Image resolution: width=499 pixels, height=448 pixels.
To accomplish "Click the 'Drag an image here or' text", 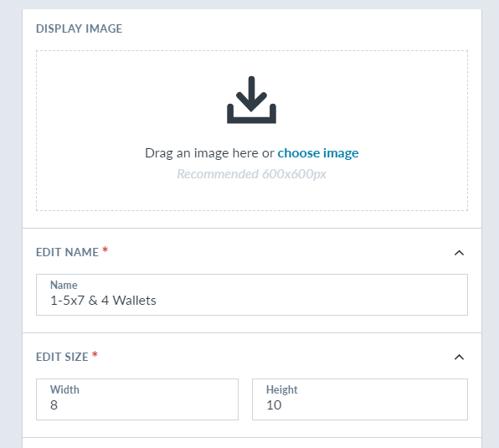I will click(209, 153).
